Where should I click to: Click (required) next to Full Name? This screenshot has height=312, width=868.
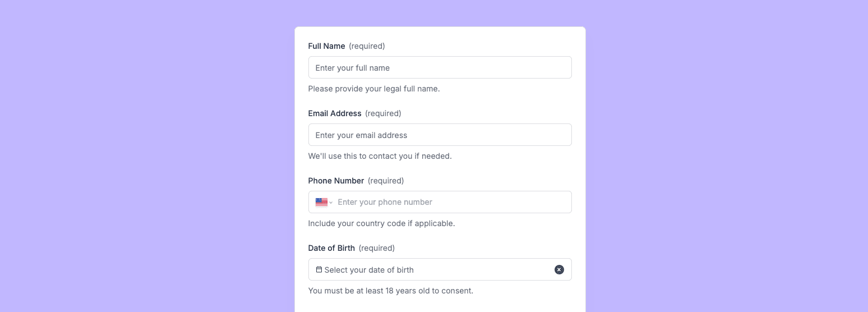coord(367,46)
